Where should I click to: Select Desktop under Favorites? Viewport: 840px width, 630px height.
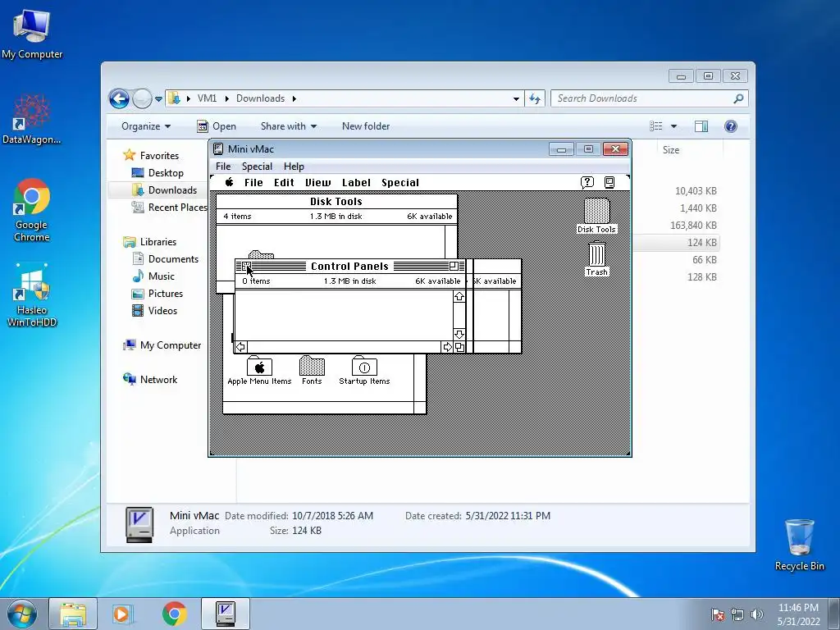(x=166, y=173)
